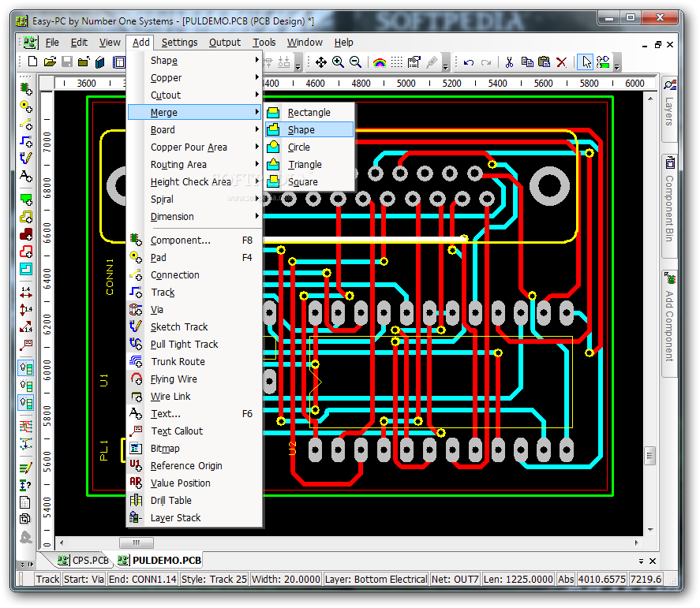Open the Layers side panel tab
700x608 pixels.
(x=669, y=108)
